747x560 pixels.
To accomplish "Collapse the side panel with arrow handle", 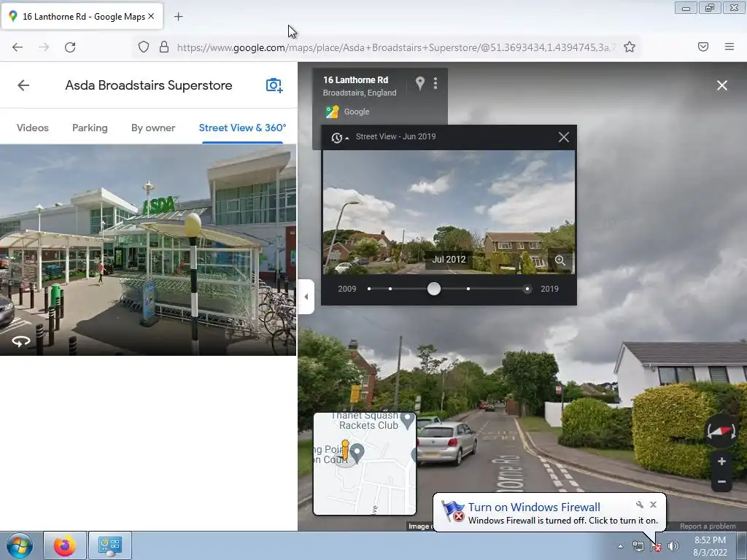I will pyautogui.click(x=306, y=297).
